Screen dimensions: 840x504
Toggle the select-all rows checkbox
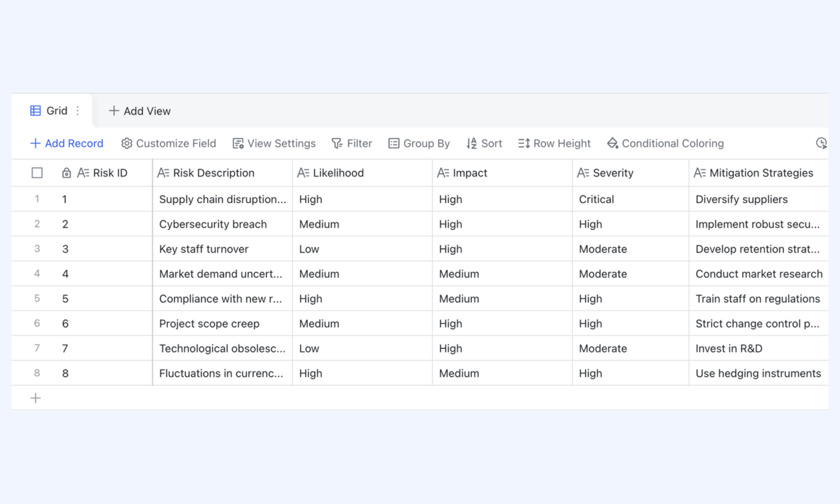(37, 173)
